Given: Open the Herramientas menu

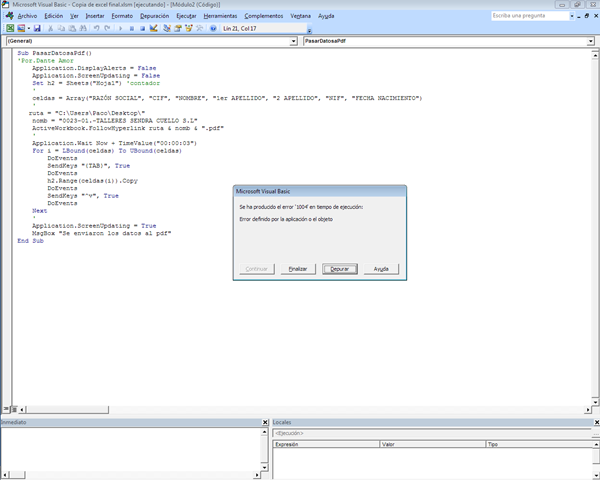Looking at the screenshot, I should 220,16.
